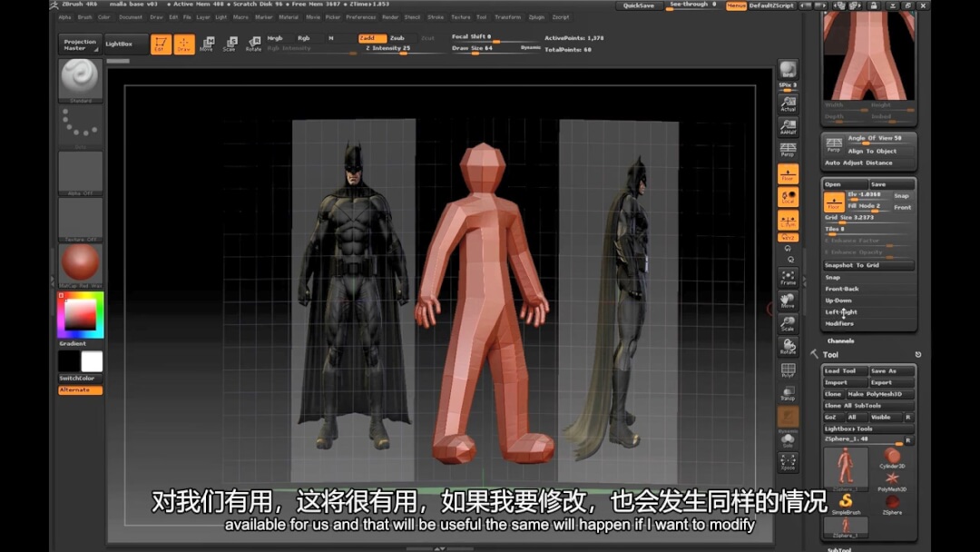
Task: Open the Dots stroke type selector
Action: 80,126
